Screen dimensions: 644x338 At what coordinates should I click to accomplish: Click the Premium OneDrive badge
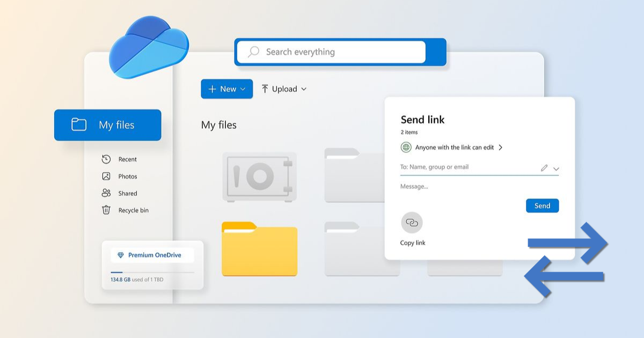(152, 254)
